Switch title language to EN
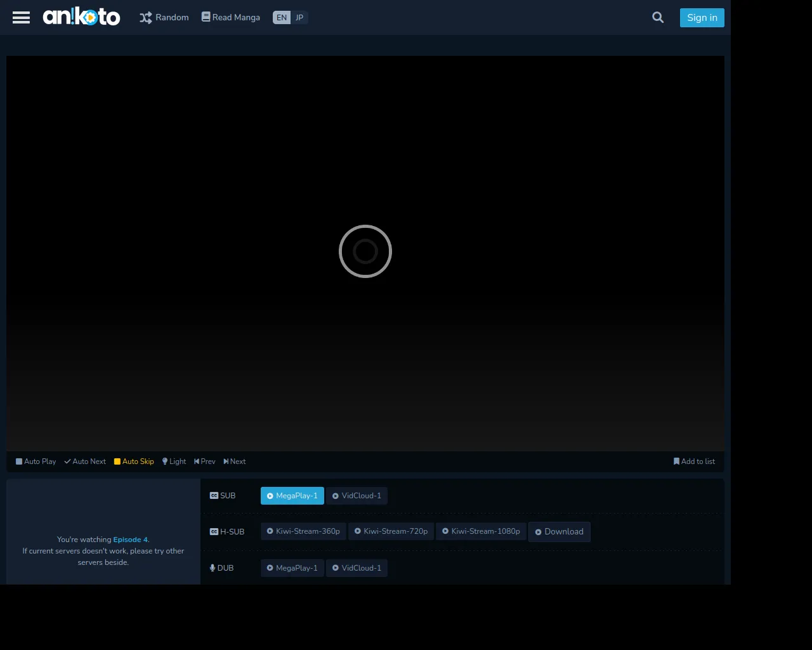This screenshot has height=650, width=812. [x=282, y=18]
